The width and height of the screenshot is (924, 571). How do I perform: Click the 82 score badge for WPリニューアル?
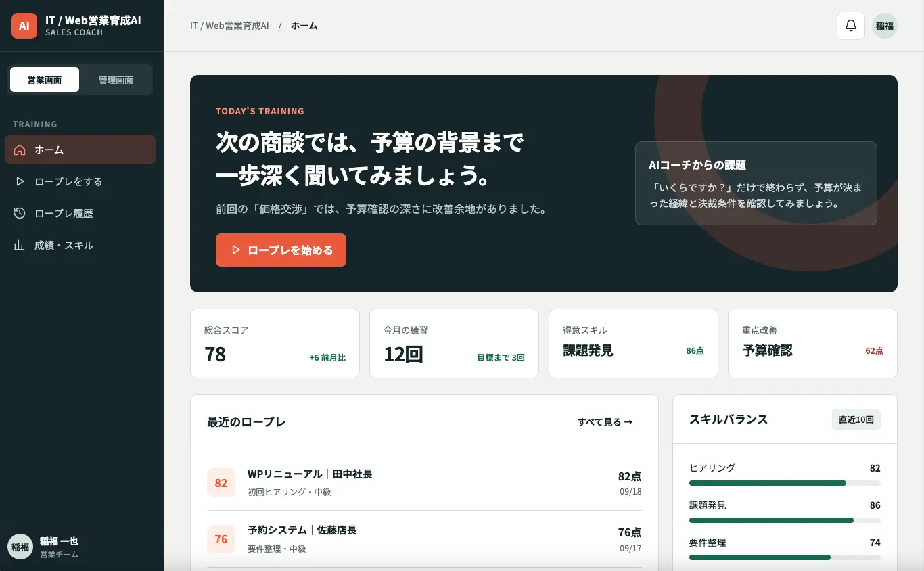click(x=221, y=482)
